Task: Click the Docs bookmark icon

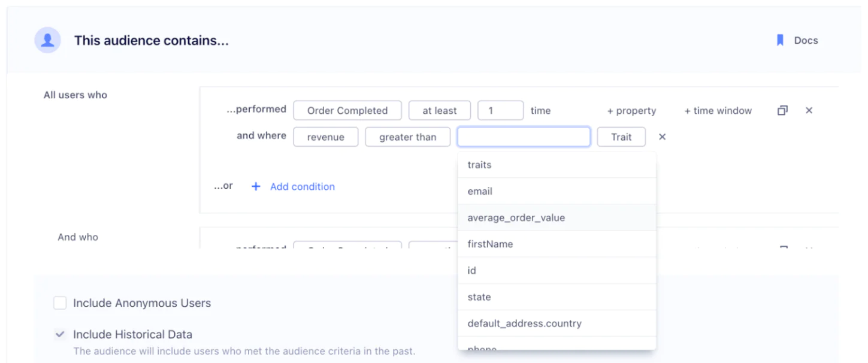Action: [780, 40]
